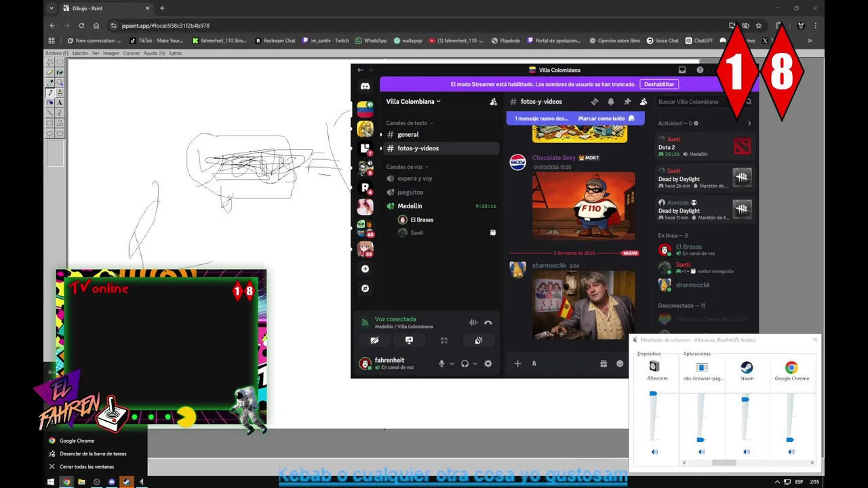Select the Rectangle shape tool in Paint
Screen dimensions: 868x488
tap(50, 123)
